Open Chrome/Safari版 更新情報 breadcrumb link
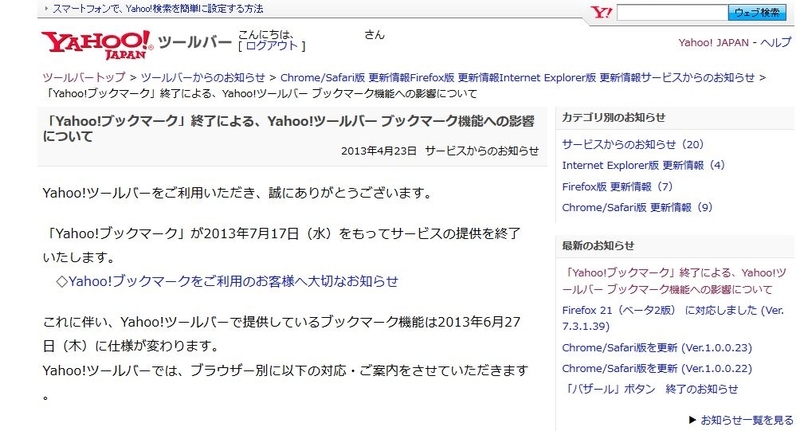 click(345, 78)
